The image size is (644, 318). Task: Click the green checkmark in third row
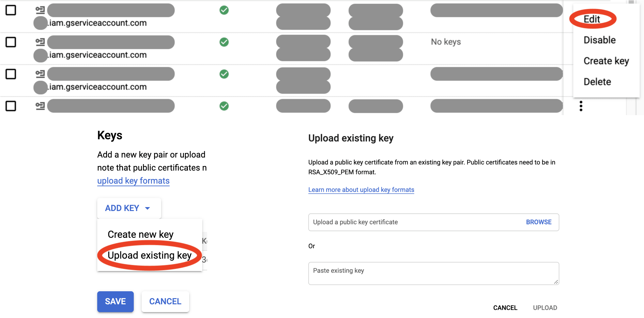click(x=224, y=74)
